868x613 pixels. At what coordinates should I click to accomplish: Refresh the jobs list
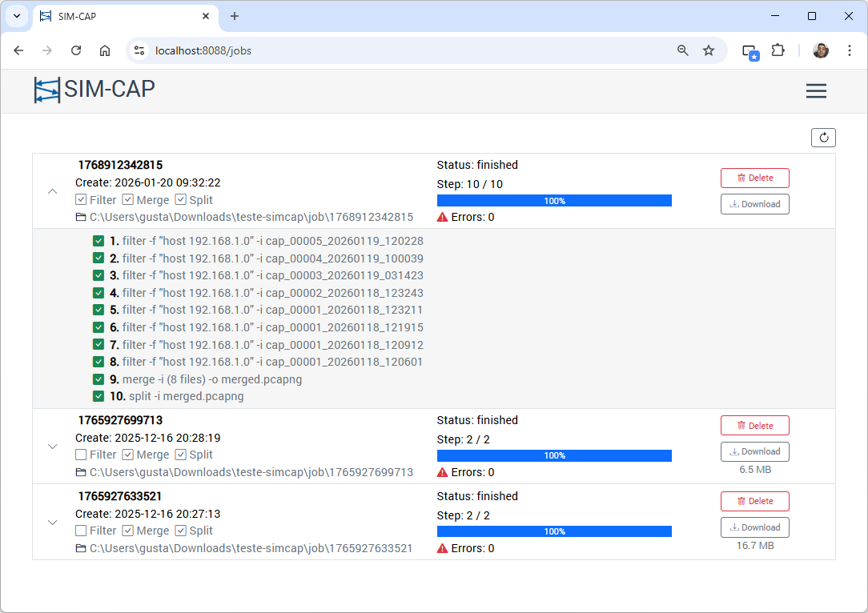[823, 138]
